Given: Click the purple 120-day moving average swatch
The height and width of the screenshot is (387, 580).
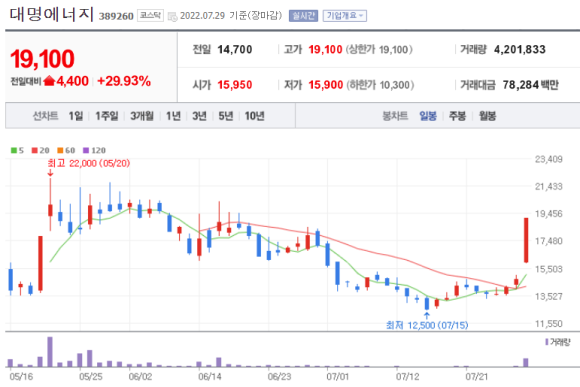Looking at the screenshot, I should point(86,150).
